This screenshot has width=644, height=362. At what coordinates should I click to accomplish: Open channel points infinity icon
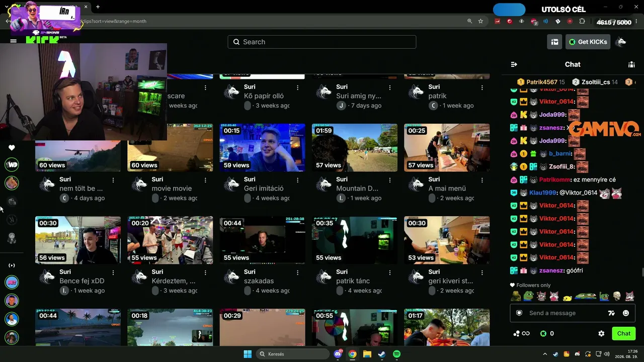point(521,333)
